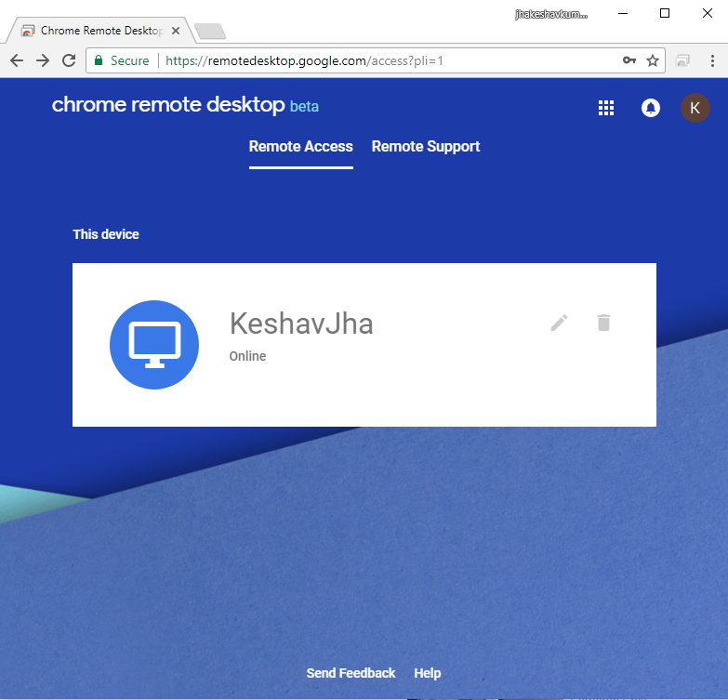Open the Google apps grid icon

click(x=606, y=108)
